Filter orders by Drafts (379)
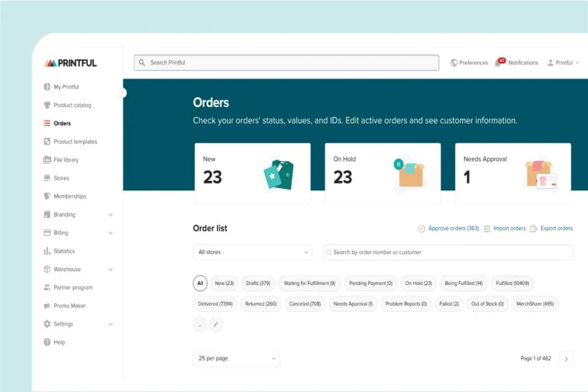The width and height of the screenshot is (588, 392). (258, 284)
